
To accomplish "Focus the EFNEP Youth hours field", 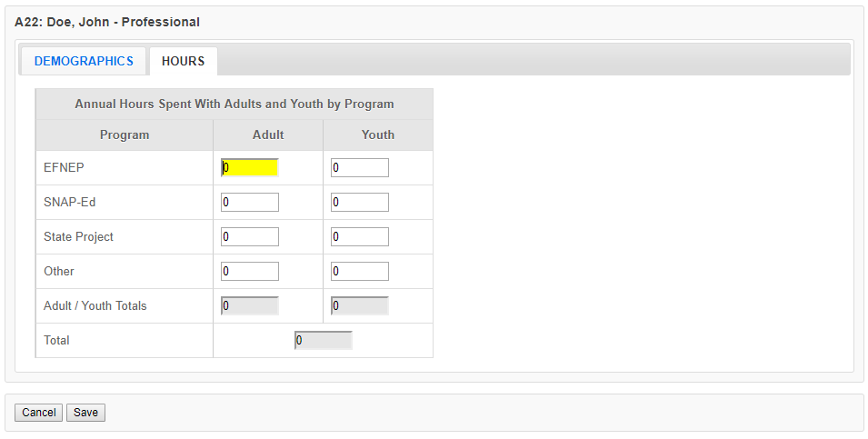I will click(x=360, y=167).
